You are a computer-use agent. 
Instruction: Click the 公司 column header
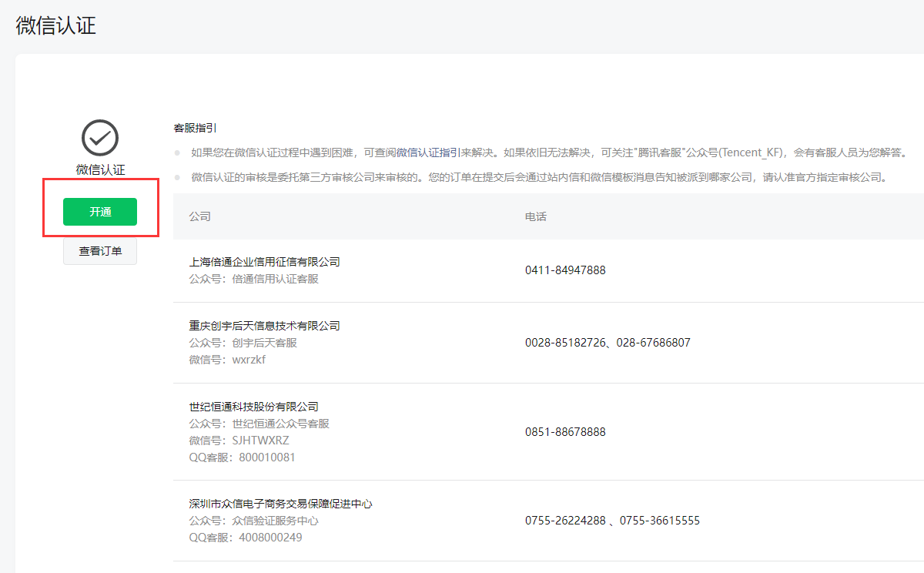pyautogui.click(x=199, y=216)
